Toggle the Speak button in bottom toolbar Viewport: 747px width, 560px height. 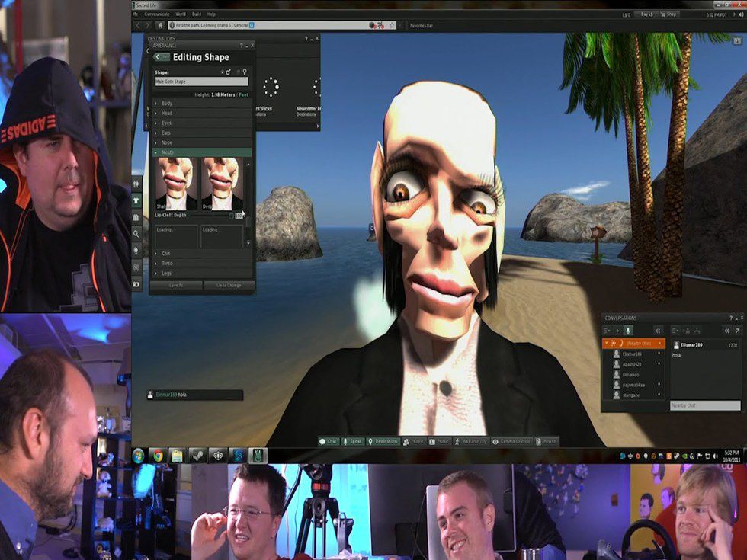tap(353, 441)
